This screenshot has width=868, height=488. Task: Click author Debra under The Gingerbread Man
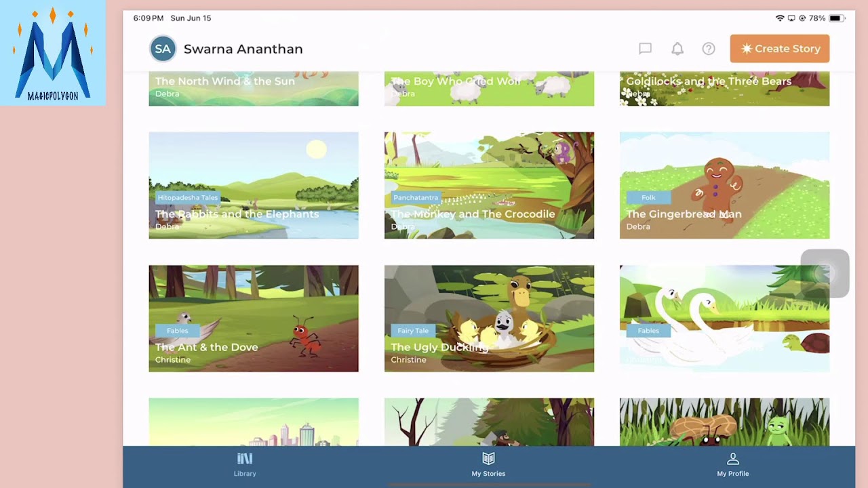click(638, 226)
